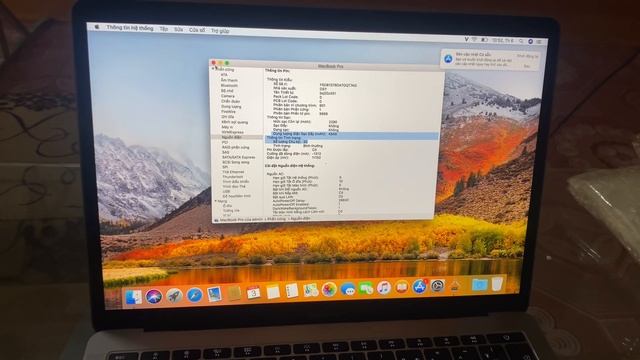Open Photos pinwheel icon in Dock
This screenshot has width=640, height=360.
pyautogui.click(x=329, y=289)
